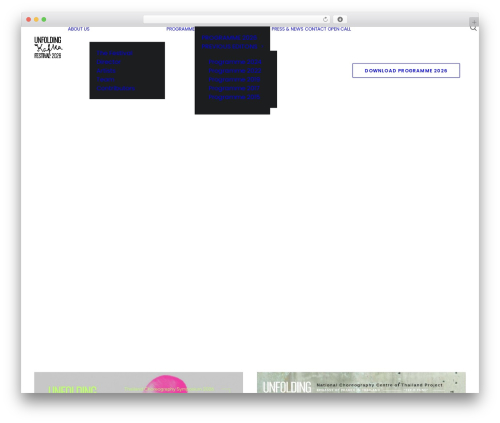Open the PROGRAMME menu
The height and width of the screenshot is (423, 500).
tap(180, 29)
